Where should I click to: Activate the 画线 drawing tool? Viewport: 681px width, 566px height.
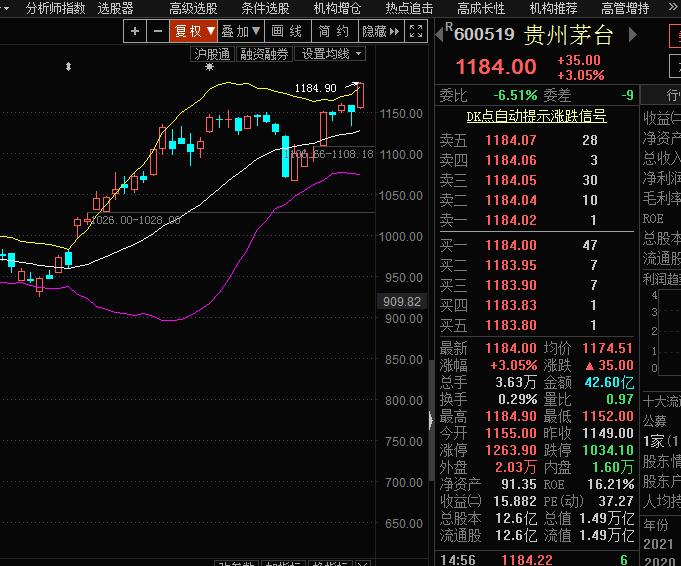[287, 31]
